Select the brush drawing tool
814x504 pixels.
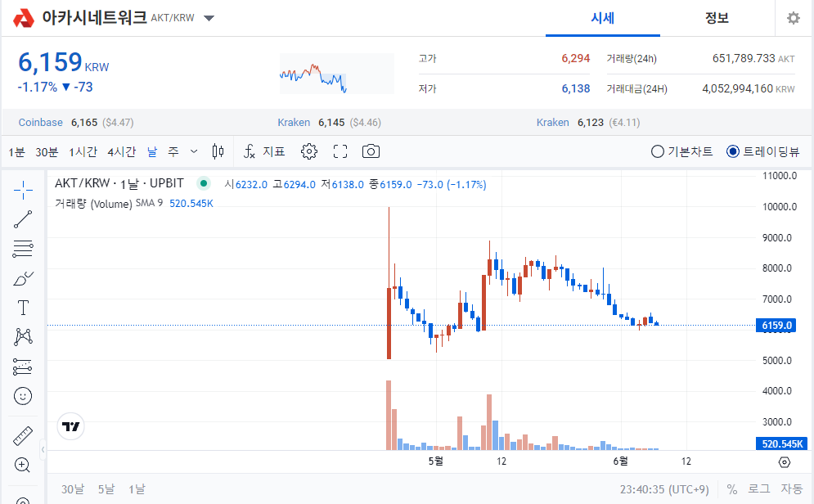coord(23,279)
